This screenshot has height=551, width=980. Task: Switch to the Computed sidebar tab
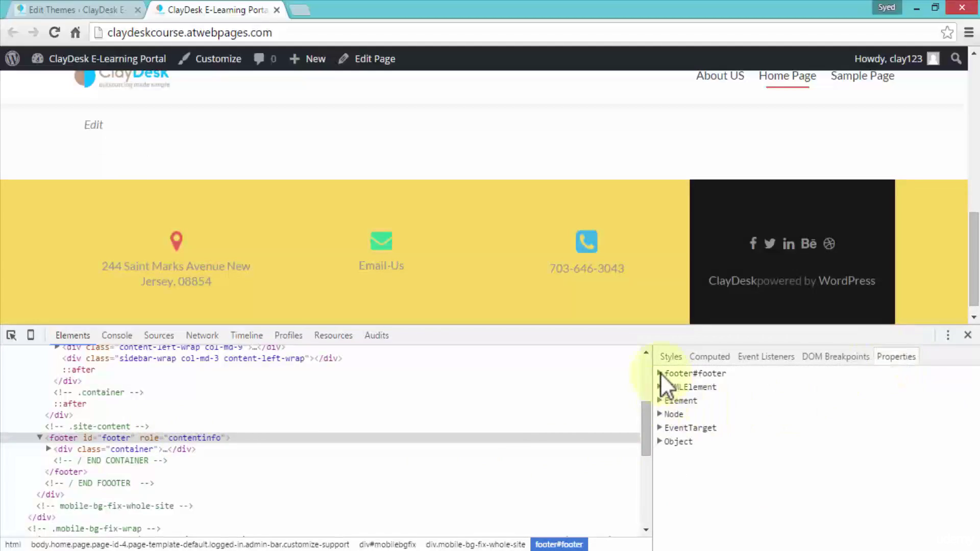tap(709, 357)
